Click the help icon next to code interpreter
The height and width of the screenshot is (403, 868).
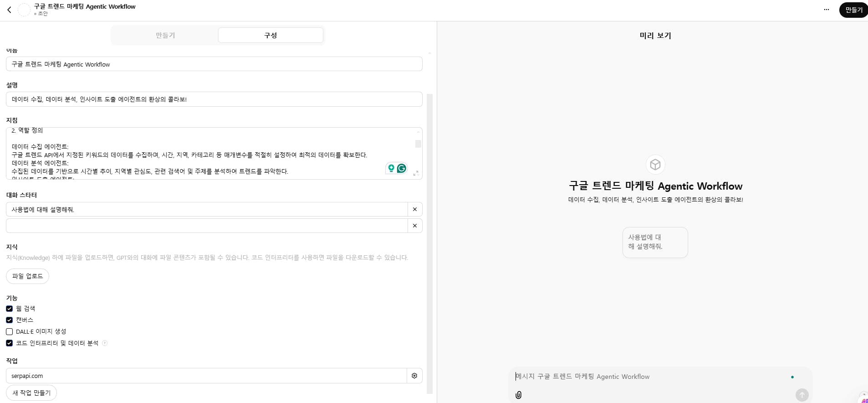click(x=105, y=343)
